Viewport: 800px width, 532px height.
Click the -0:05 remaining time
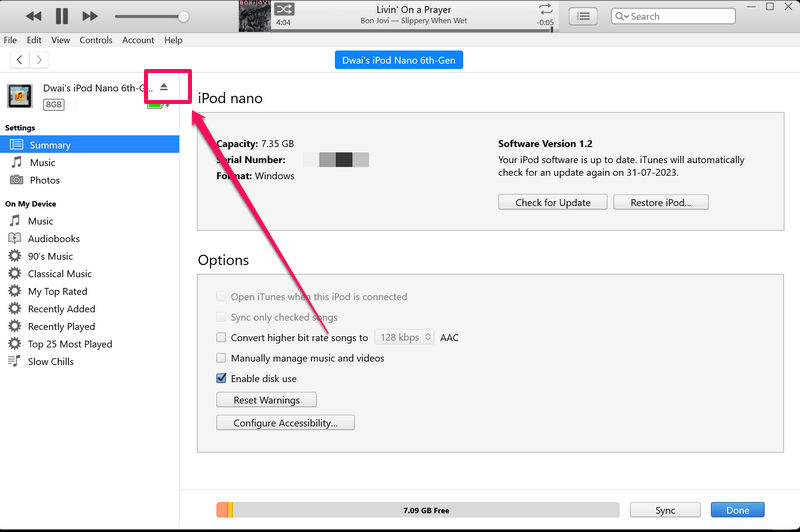tap(545, 22)
